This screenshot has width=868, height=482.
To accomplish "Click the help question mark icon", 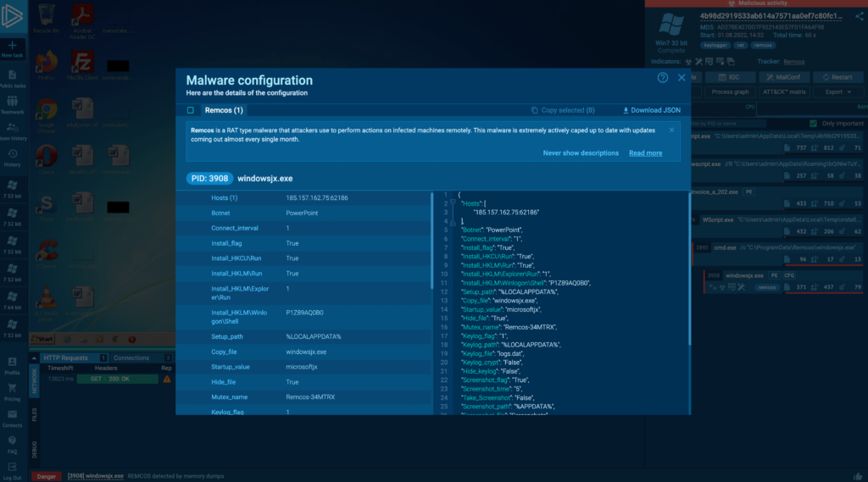I will click(x=663, y=77).
